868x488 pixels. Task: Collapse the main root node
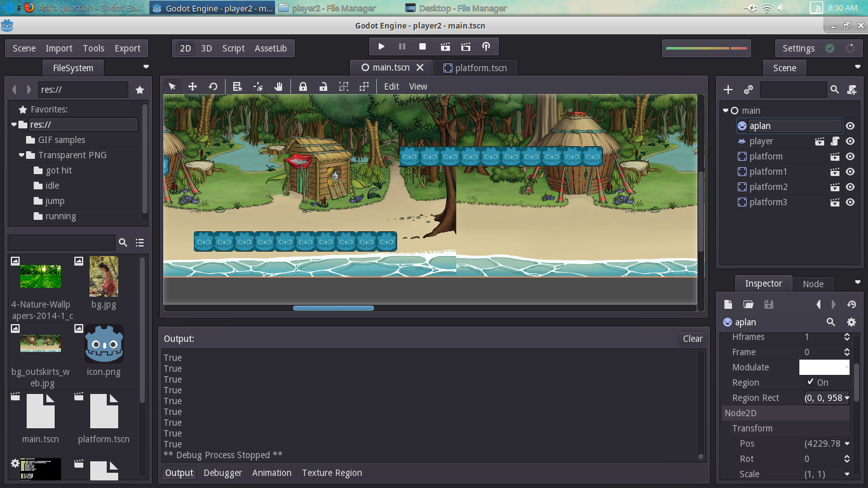click(x=726, y=111)
